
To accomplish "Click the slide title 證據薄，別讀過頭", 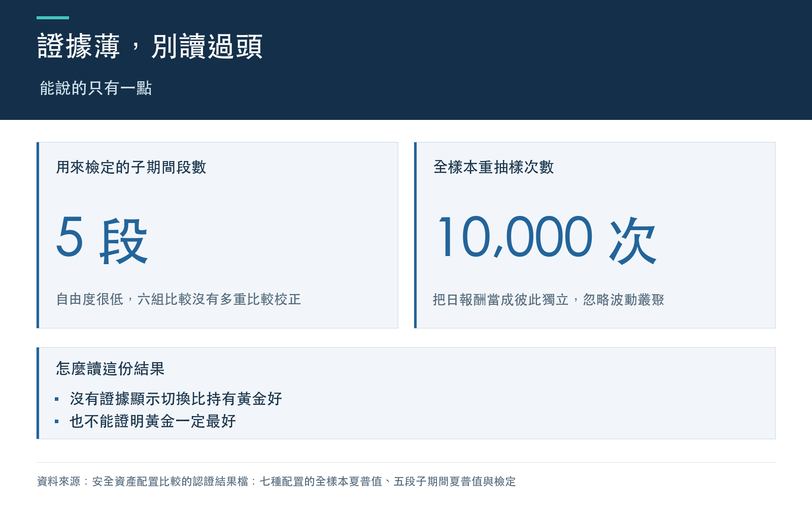I will pos(150,47).
